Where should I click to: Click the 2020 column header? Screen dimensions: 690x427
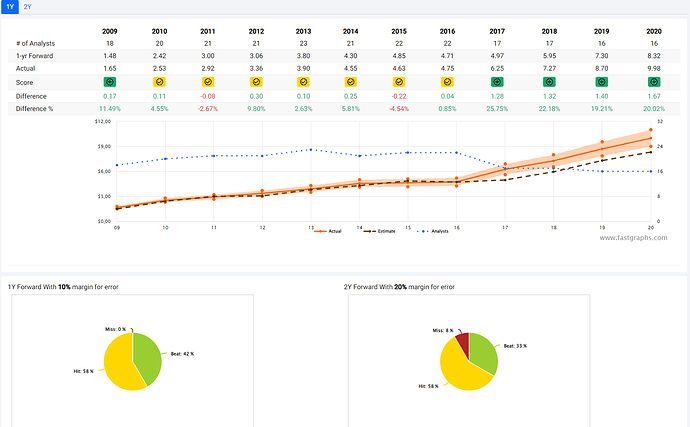653,32
